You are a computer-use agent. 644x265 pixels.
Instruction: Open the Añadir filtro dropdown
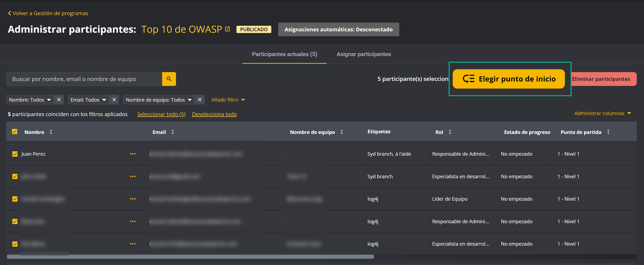pos(228,100)
